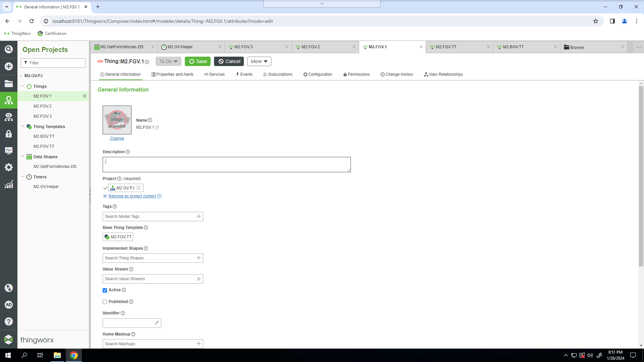The image size is (644, 362).
Task: Click the green Save button
Action: 198,61
